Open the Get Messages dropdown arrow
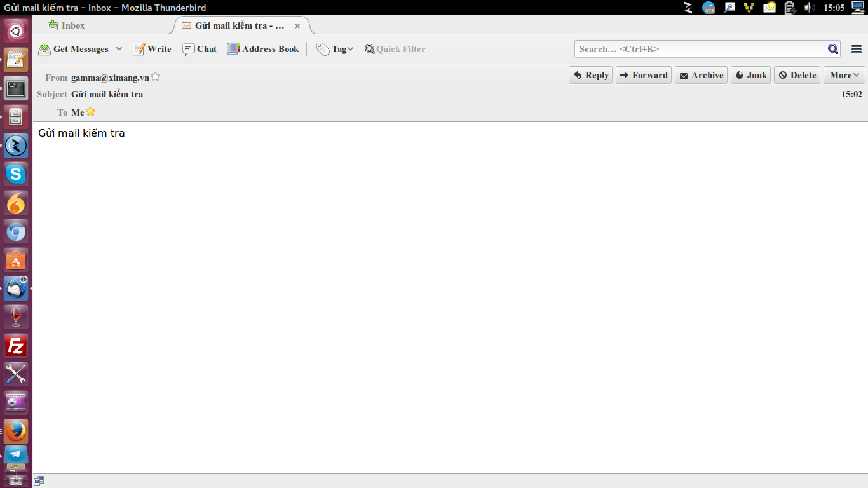 click(x=119, y=49)
